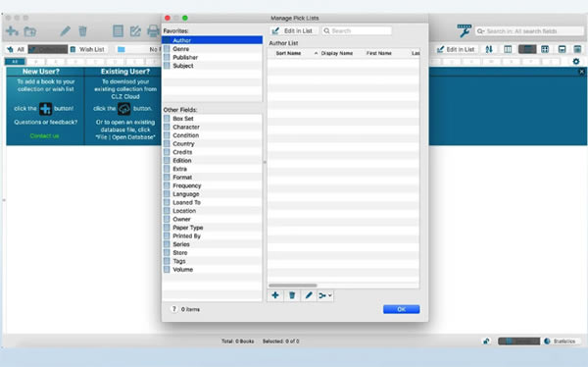Select the dark highlighted Collection tab

[x=48, y=49]
